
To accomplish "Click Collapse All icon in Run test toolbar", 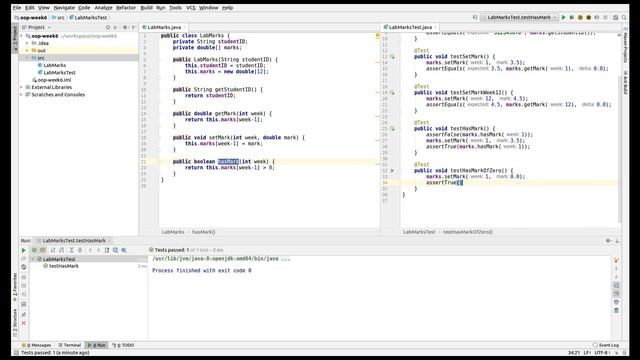I will (x=80, y=250).
